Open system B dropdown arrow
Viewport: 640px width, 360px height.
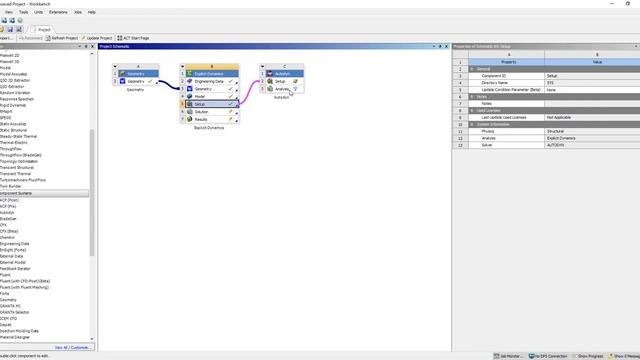(182, 66)
